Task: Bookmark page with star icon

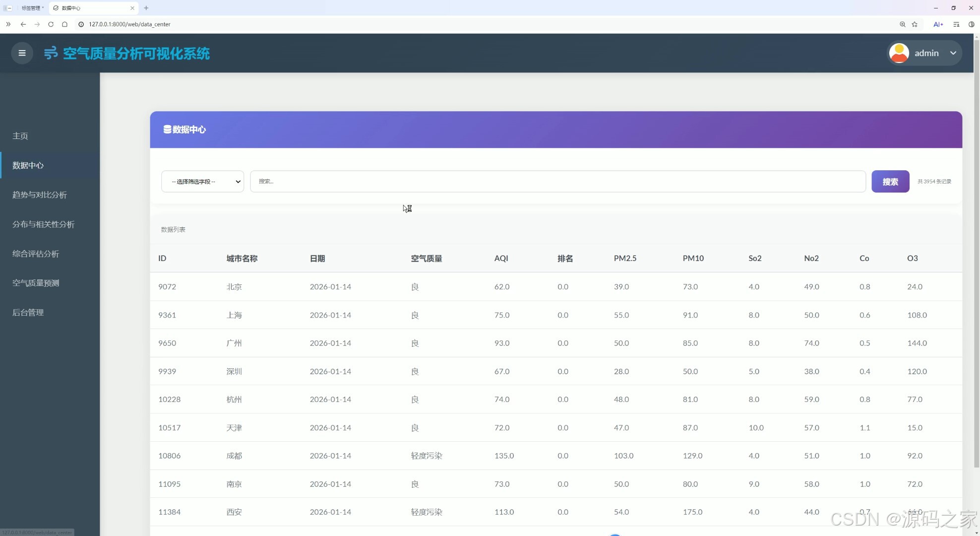Action: coord(915,24)
